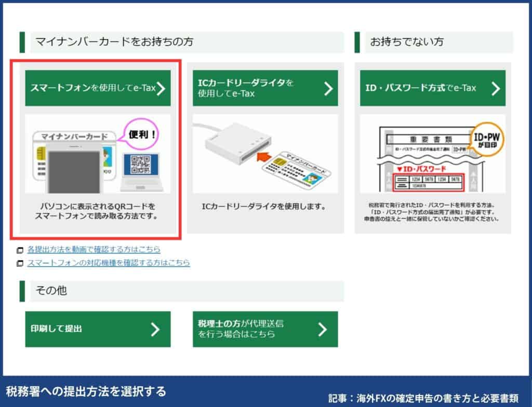Click the My Number card next to the reader
This screenshot has height=407, width=532.
[x=298, y=172]
